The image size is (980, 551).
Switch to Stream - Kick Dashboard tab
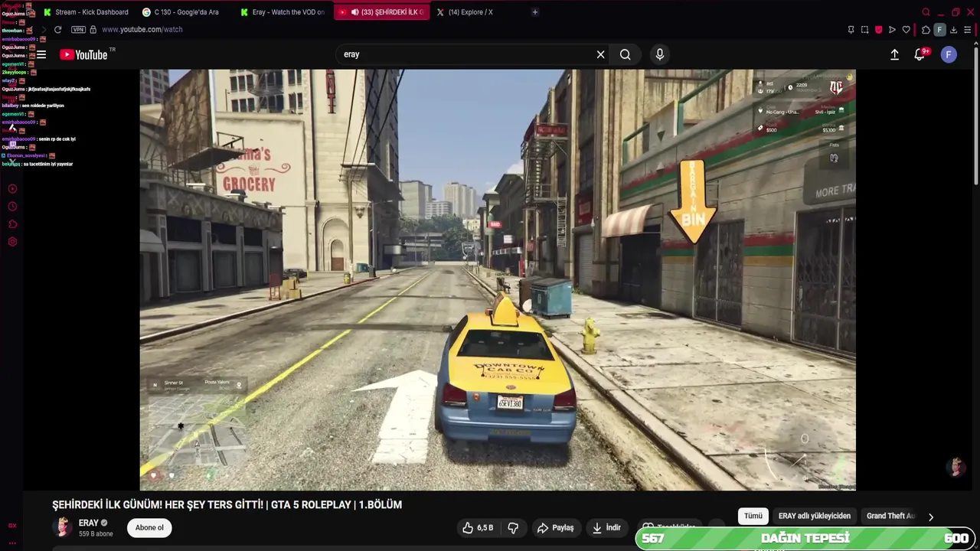(86, 12)
